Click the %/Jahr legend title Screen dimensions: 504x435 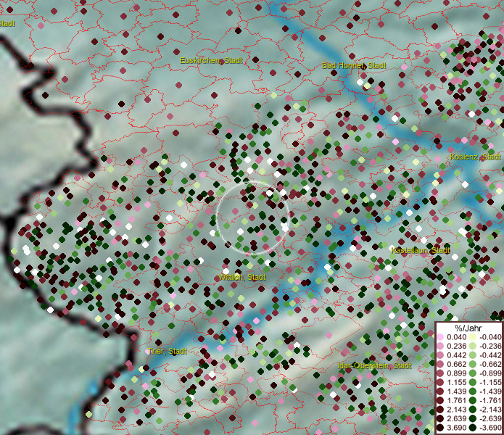(468, 328)
